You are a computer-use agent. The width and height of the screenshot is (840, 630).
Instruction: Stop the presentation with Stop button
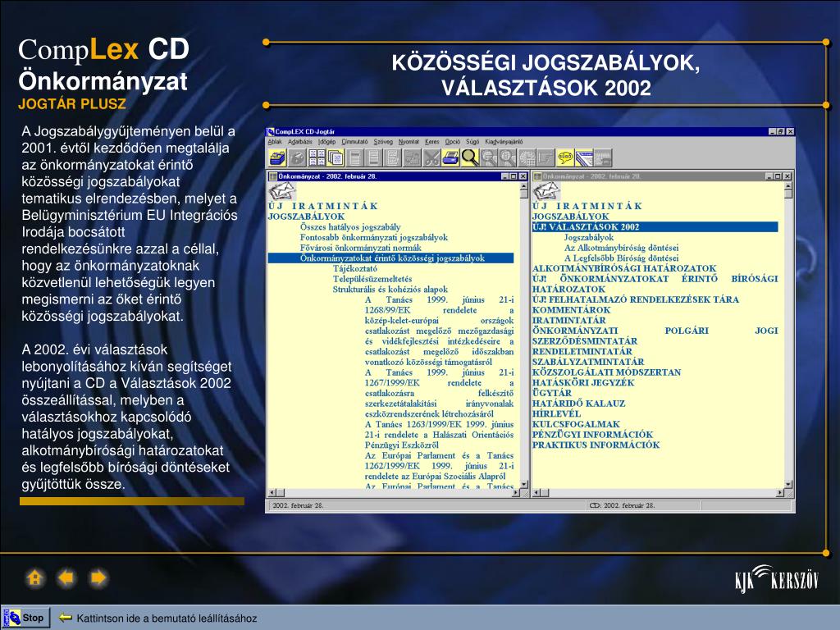(x=26, y=618)
